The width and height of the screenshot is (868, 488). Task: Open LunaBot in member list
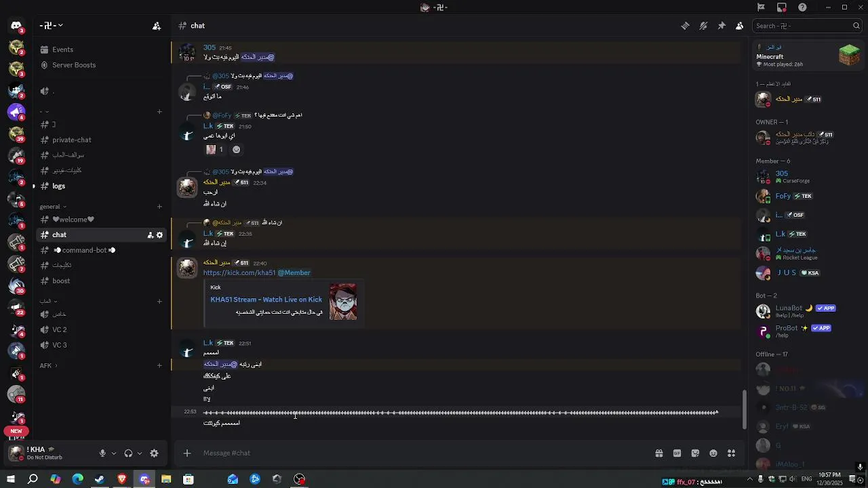click(x=807, y=311)
